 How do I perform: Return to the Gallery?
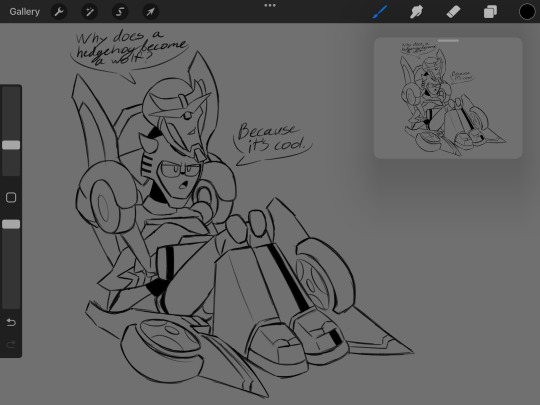[24, 12]
